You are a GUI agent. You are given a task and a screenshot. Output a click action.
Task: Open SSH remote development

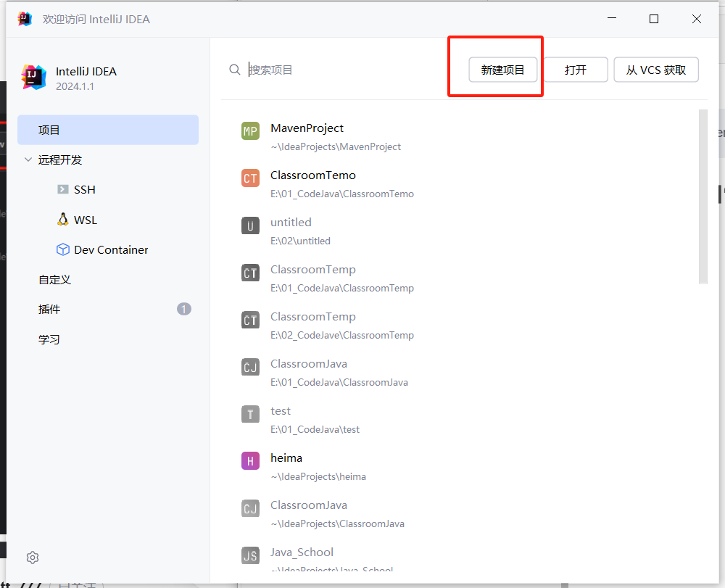click(85, 189)
